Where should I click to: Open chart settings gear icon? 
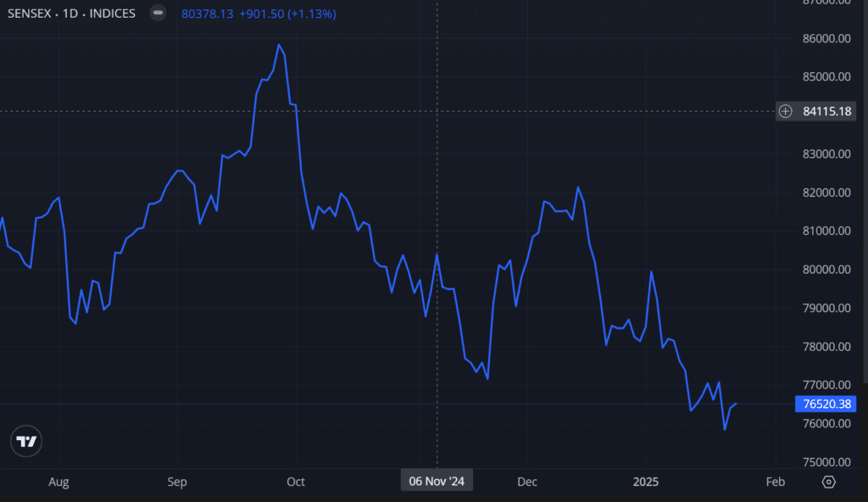[829, 482]
